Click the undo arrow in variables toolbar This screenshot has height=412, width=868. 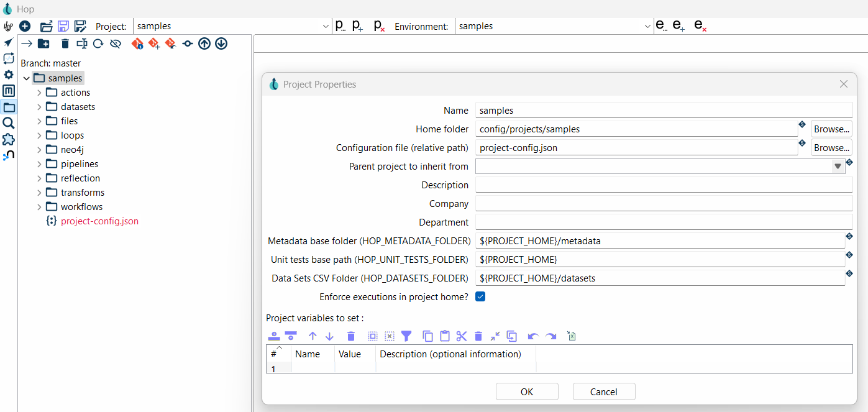(533, 336)
